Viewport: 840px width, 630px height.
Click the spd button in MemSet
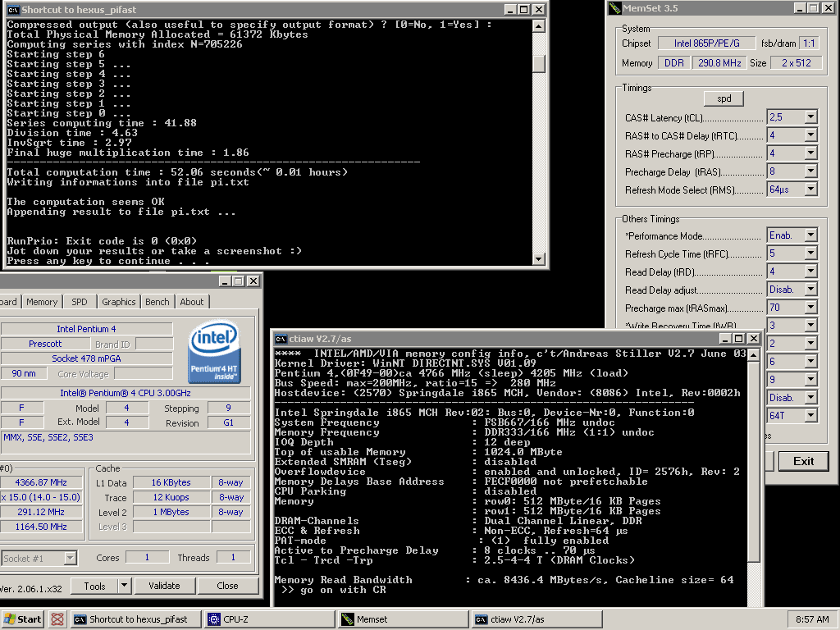click(724, 98)
